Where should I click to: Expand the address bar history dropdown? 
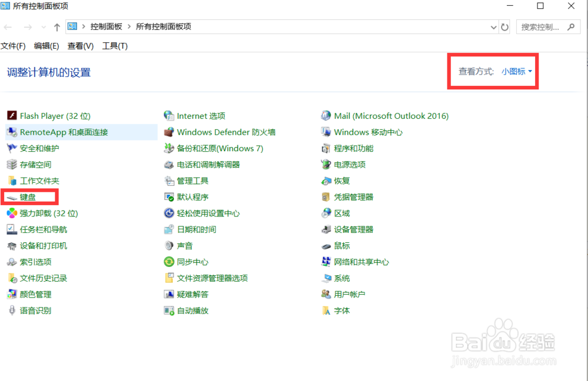click(x=494, y=26)
